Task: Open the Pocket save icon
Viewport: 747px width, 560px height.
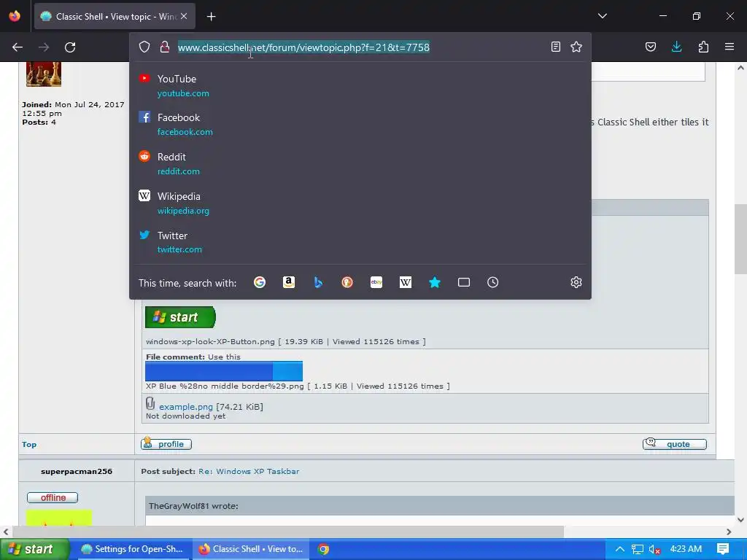Action: (x=651, y=47)
